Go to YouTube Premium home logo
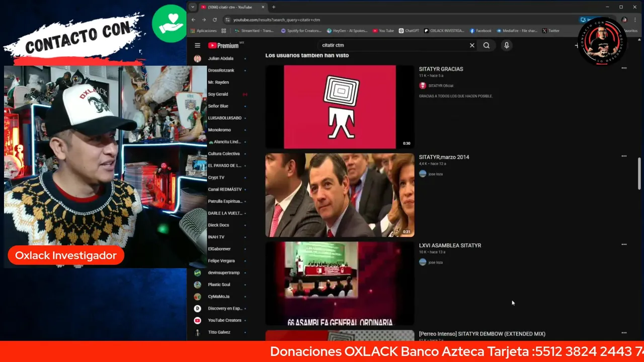Image resolution: width=644 pixels, height=362 pixels. point(223,45)
